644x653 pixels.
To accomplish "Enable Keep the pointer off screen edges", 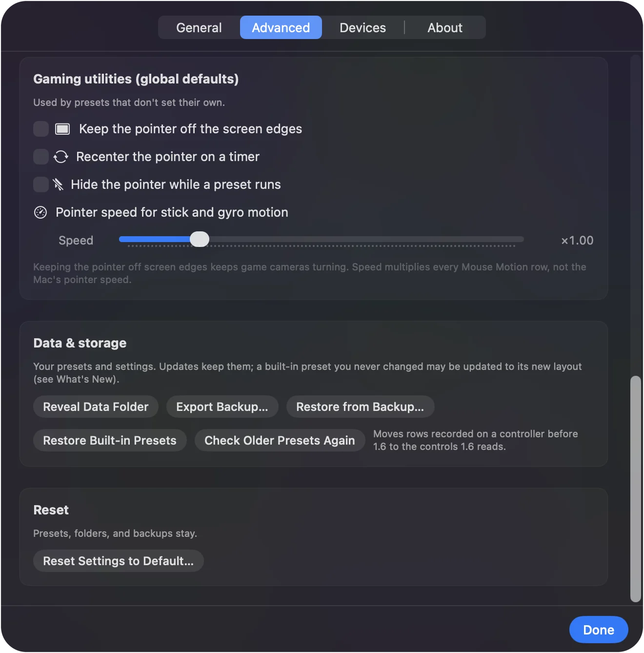I will tap(41, 129).
